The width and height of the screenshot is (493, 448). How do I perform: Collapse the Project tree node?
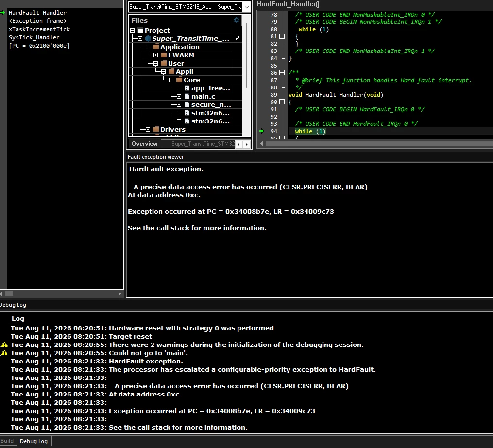[133, 30]
